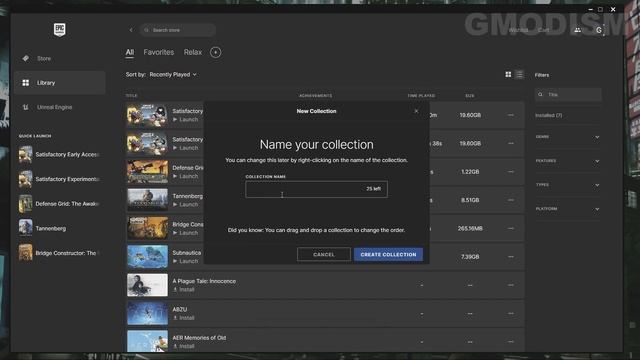Image resolution: width=640 pixels, height=360 pixels.
Task: Click the A Plague Tale: Innocence thumbnail
Action: pyautogui.click(x=147, y=285)
